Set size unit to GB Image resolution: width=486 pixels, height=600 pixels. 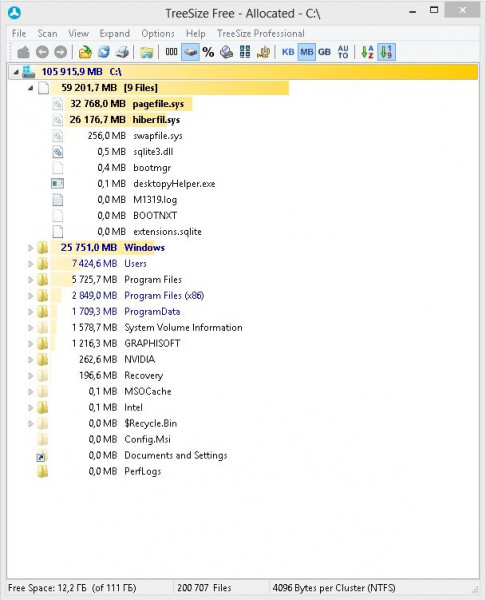coord(325,52)
